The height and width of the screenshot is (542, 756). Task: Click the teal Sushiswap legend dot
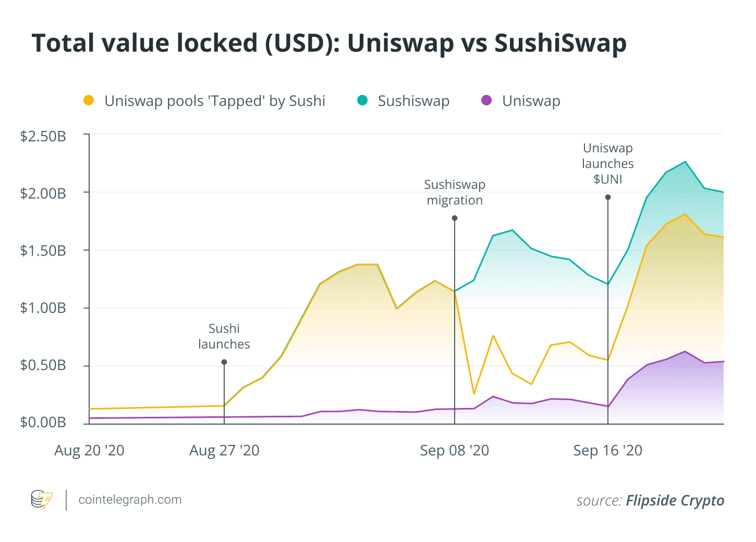tap(362, 100)
